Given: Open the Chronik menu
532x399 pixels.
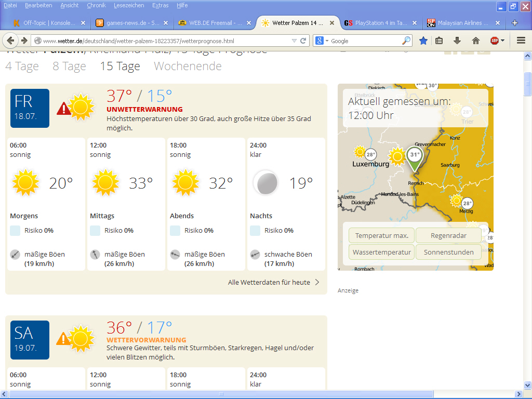Looking at the screenshot, I should click(x=96, y=5).
